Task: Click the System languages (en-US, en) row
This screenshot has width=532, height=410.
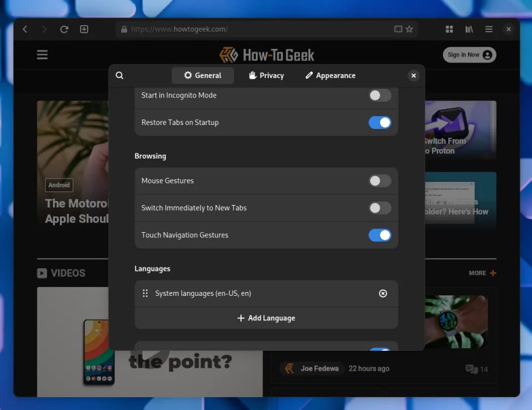Action: coord(266,293)
